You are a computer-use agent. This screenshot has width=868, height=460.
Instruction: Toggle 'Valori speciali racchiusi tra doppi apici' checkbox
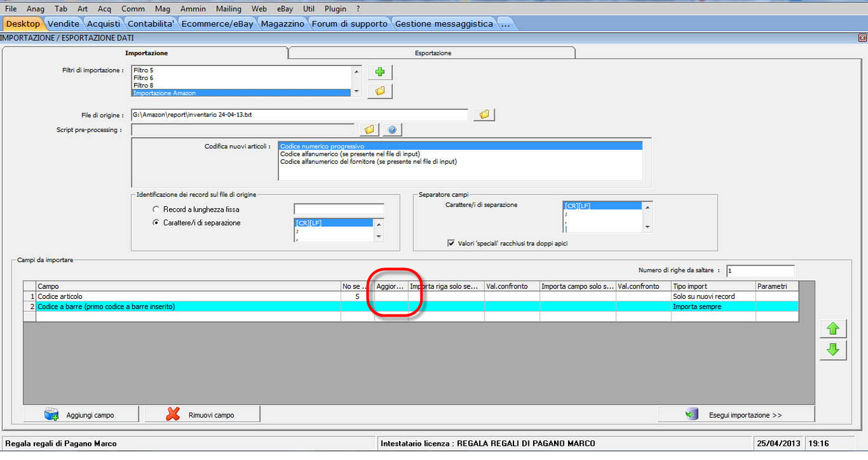tap(451, 243)
